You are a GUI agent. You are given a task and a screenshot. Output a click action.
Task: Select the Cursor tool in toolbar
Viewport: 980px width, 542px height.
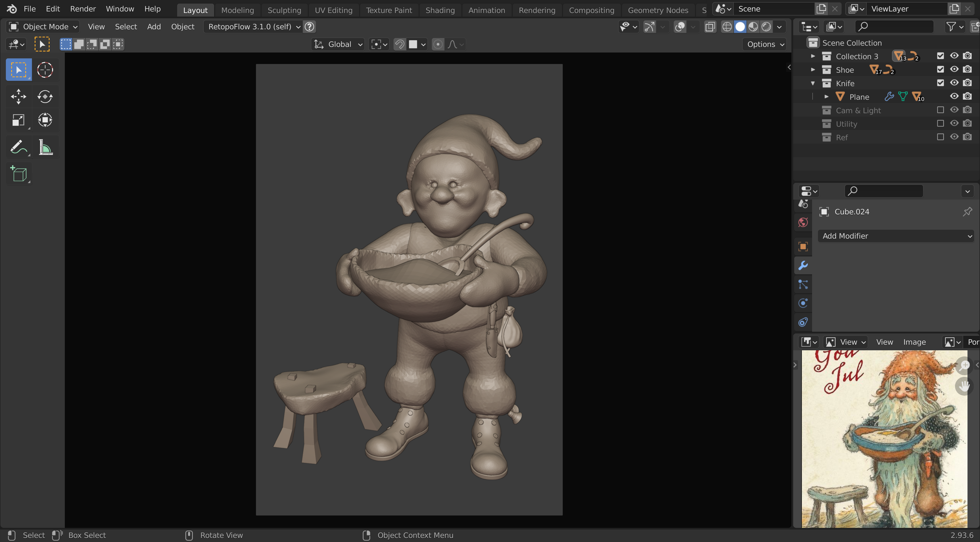coord(45,70)
